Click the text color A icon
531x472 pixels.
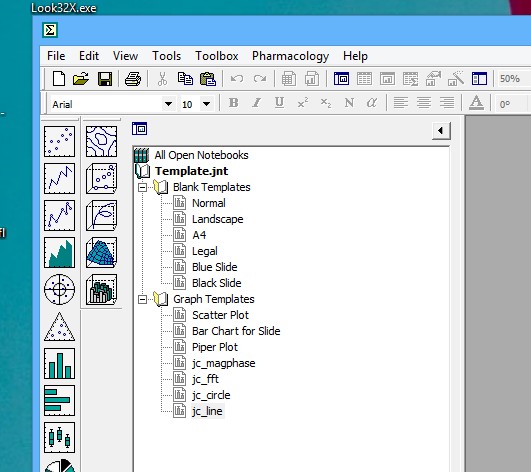point(476,103)
